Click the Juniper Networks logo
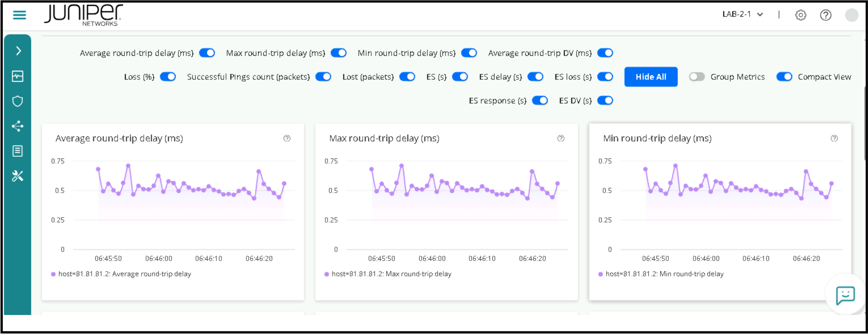Viewport: 868px width, 334px height. (83, 15)
